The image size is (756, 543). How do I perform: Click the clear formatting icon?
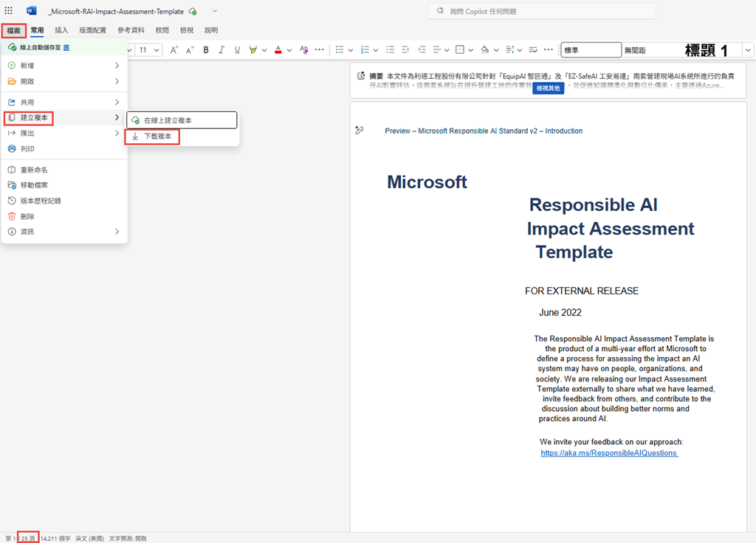coord(303,49)
